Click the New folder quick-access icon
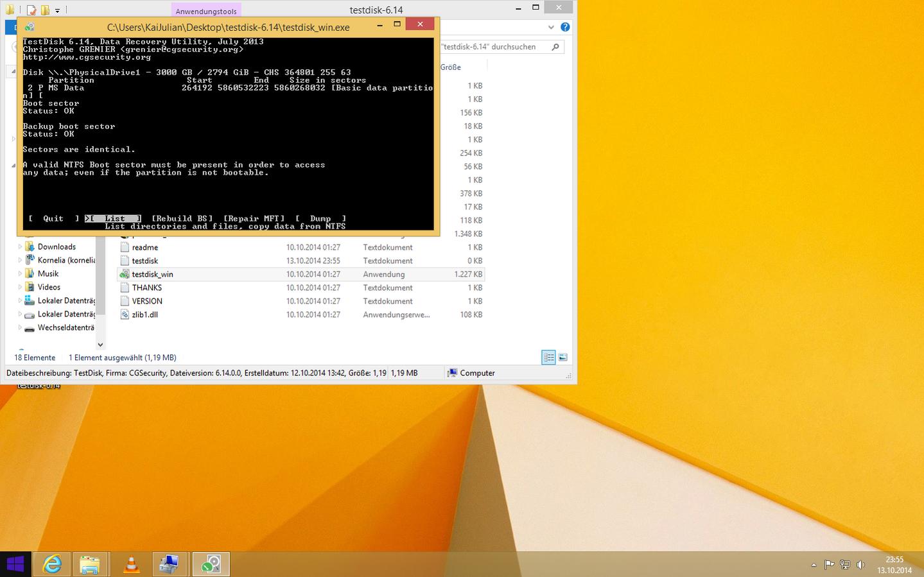This screenshot has height=577, width=924. [x=45, y=10]
